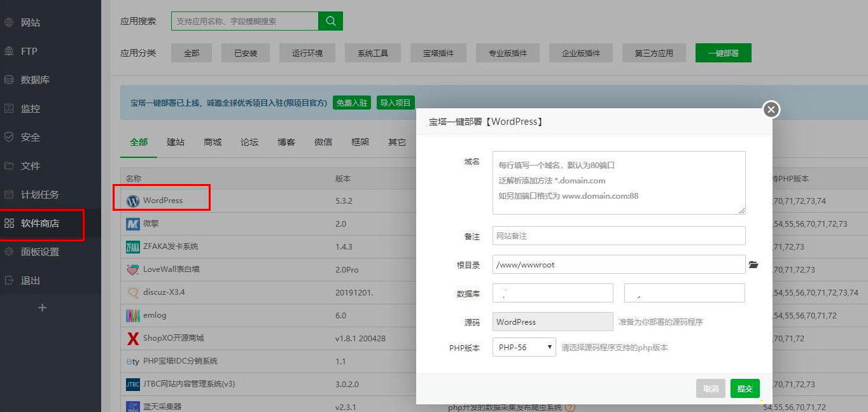Select the 企业版插件 category filter

click(x=581, y=53)
